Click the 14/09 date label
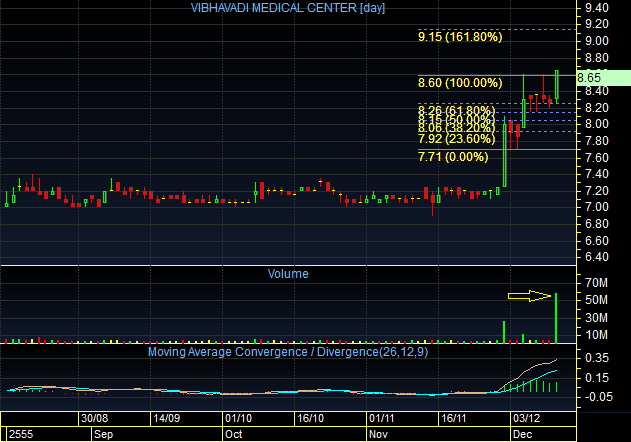 point(167,418)
